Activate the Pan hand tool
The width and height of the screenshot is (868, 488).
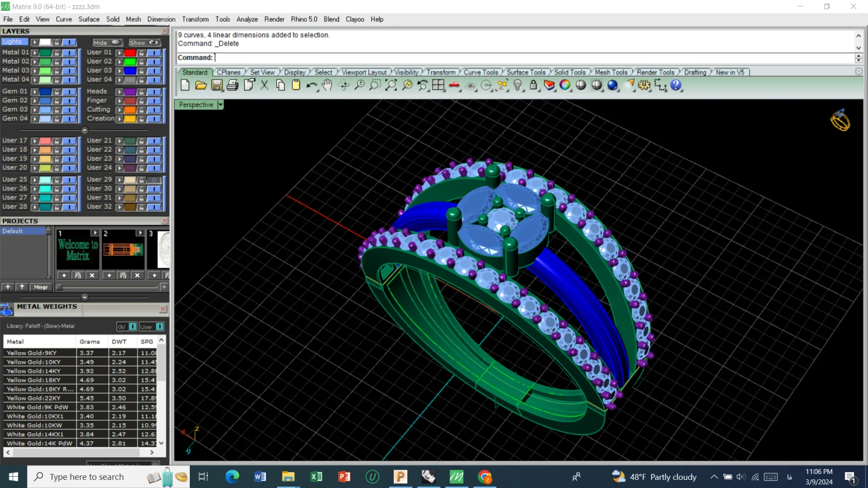point(327,85)
